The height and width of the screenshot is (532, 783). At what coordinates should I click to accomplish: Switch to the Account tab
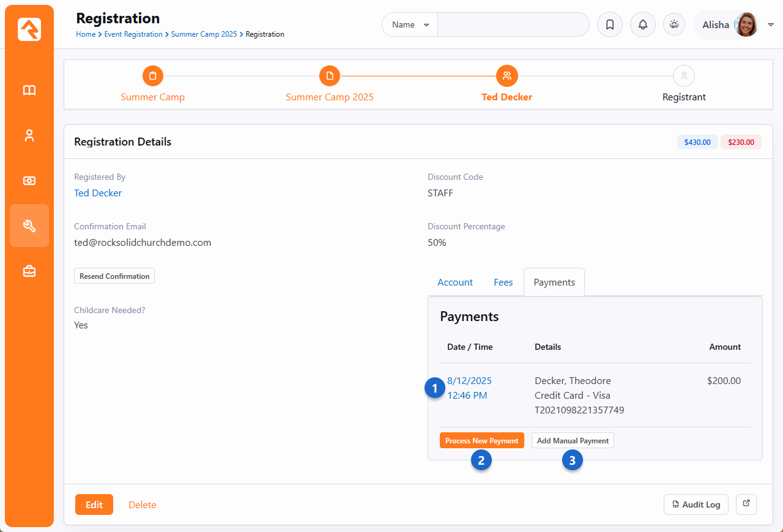[455, 283]
